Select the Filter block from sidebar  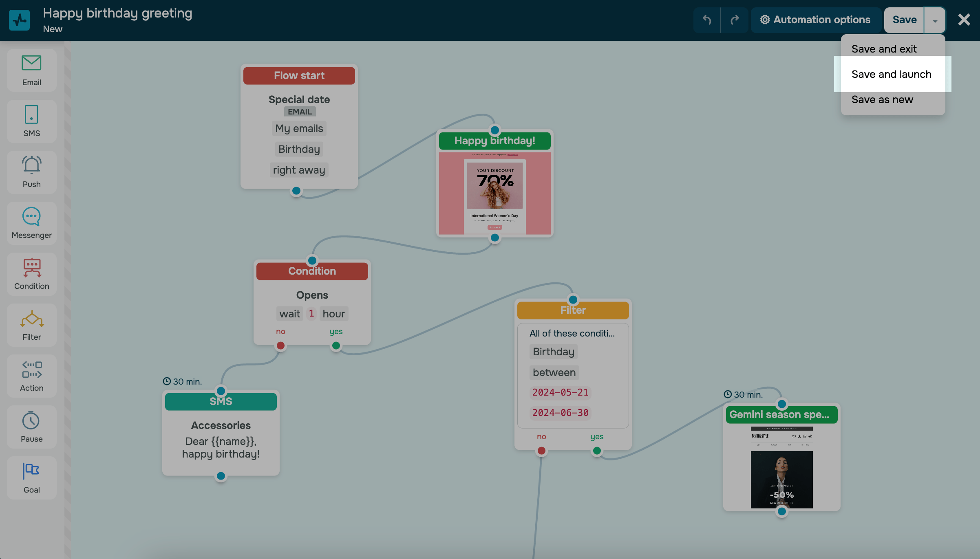[31, 325]
